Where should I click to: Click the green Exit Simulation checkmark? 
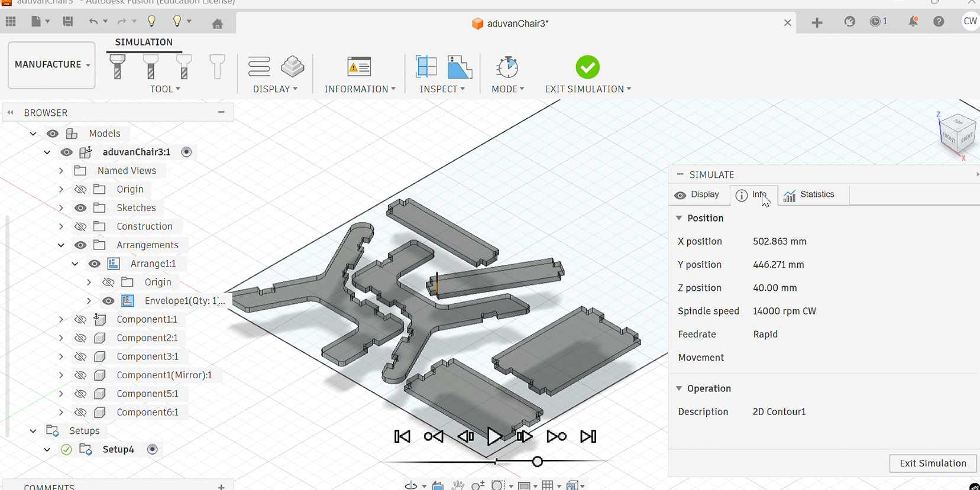[x=587, y=67]
